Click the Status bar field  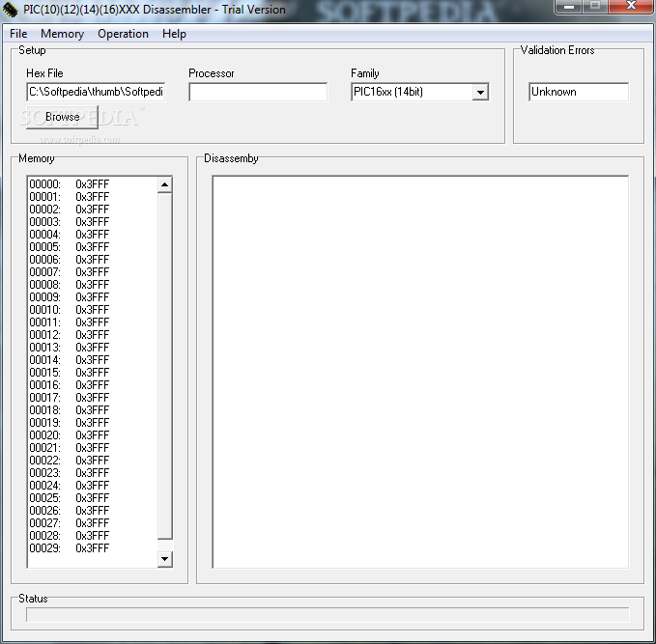328,615
